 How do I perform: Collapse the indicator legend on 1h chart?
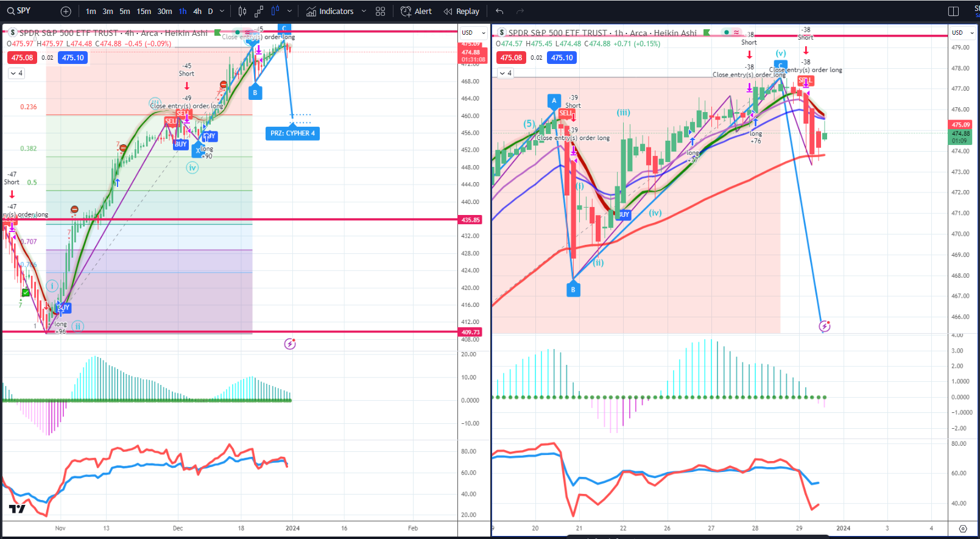click(506, 73)
